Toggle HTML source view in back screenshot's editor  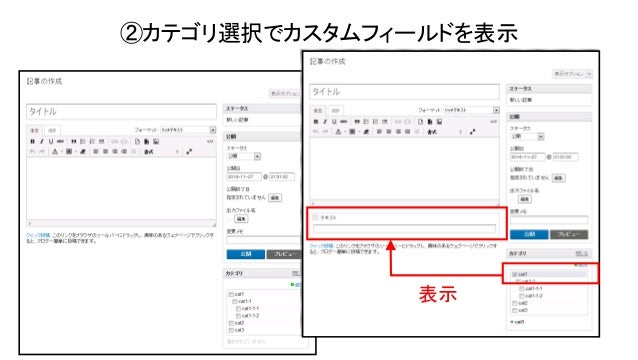click(210, 142)
